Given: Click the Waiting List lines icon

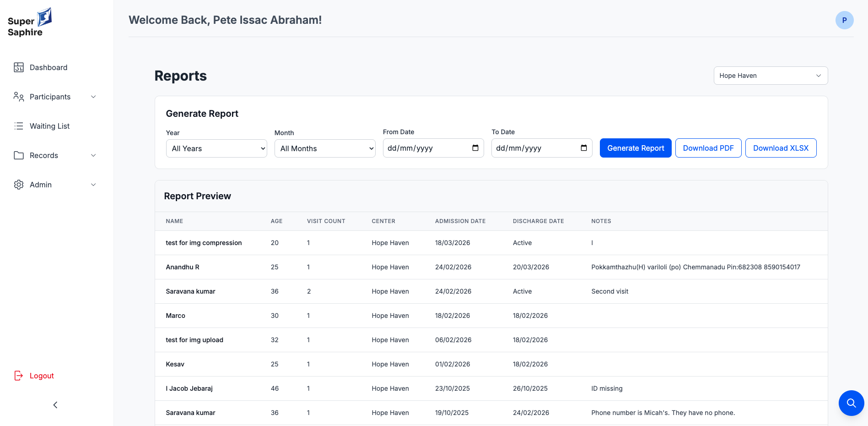Looking at the screenshot, I should point(19,126).
